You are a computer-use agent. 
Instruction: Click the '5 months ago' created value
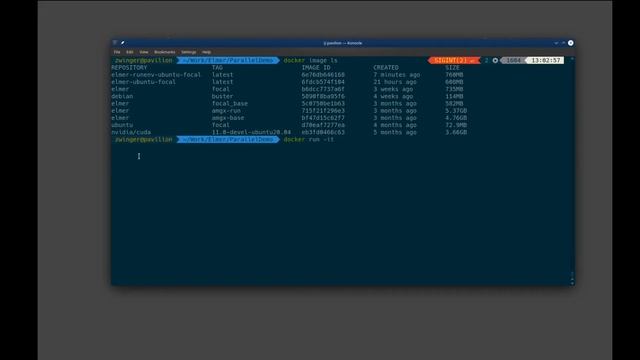pyautogui.click(x=395, y=132)
